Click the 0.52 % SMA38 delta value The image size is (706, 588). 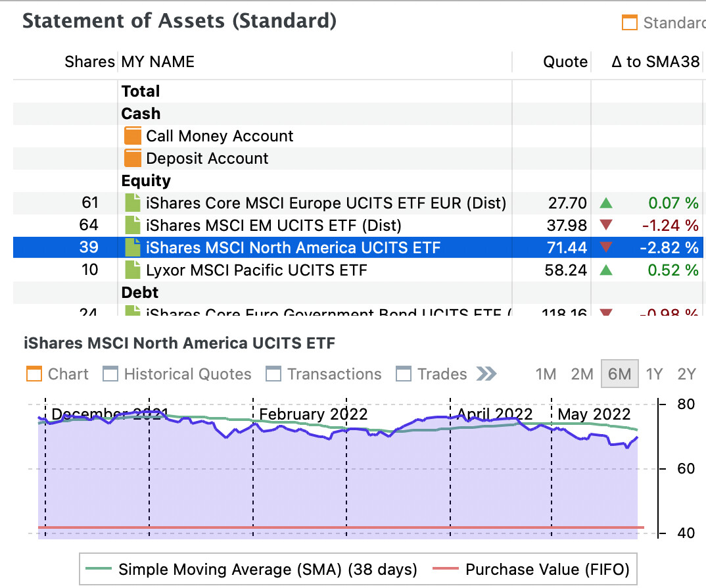[673, 270]
